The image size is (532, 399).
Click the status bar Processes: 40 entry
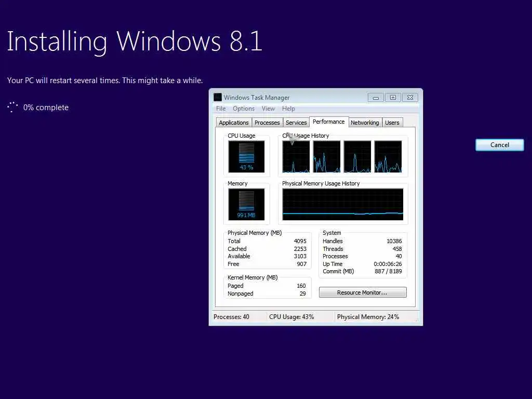pyautogui.click(x=231, y=317)
